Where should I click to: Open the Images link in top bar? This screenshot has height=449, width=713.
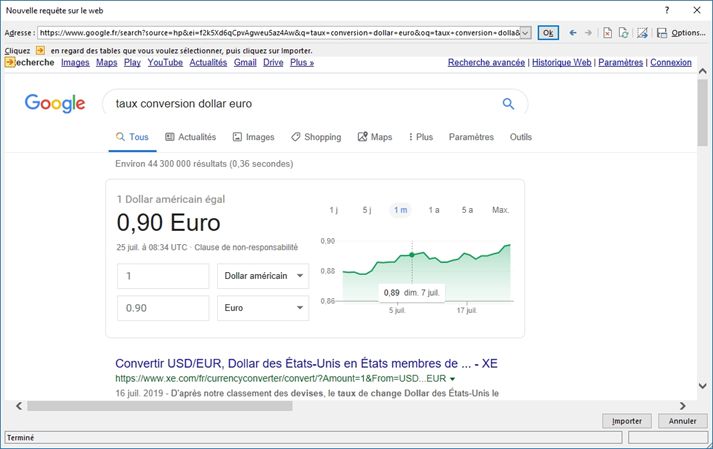pos(75,62)
